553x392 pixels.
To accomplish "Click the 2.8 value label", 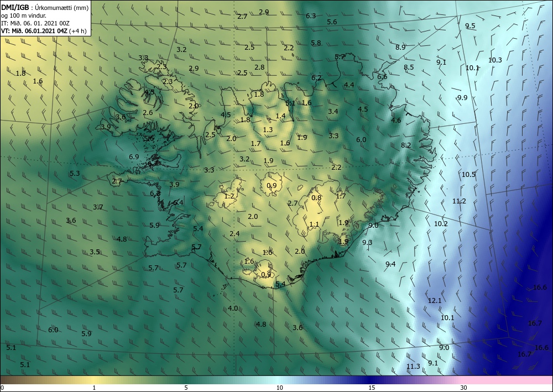I will click(259, 67).
